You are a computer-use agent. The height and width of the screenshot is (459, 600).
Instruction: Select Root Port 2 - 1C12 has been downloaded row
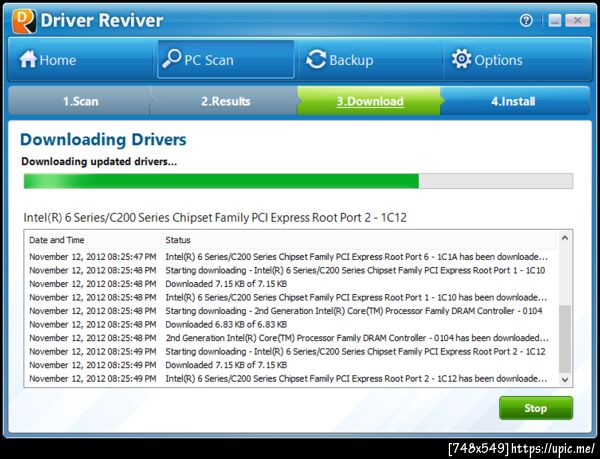pyautogui.click(x=290, y=379)
